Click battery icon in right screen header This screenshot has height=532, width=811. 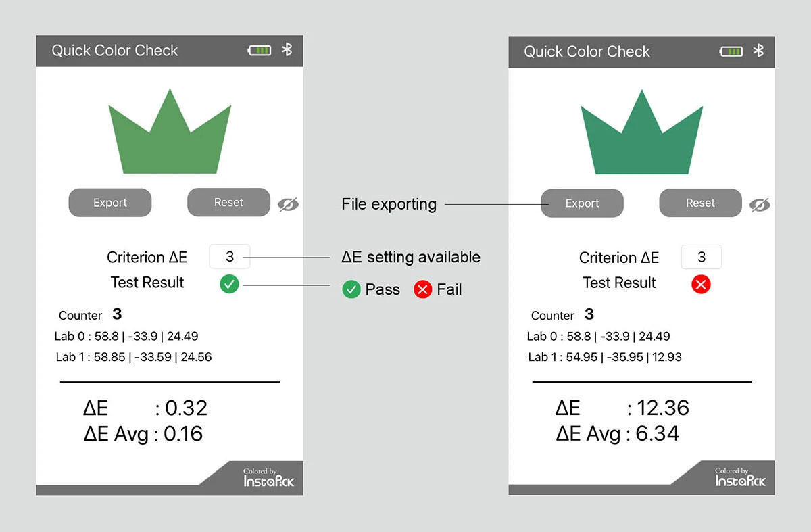point(731,51)
